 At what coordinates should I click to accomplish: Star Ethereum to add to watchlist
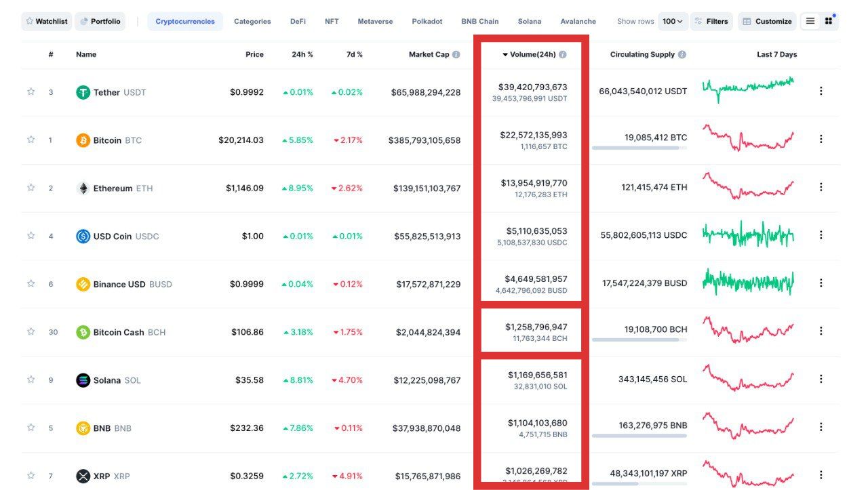click(31, 188)
